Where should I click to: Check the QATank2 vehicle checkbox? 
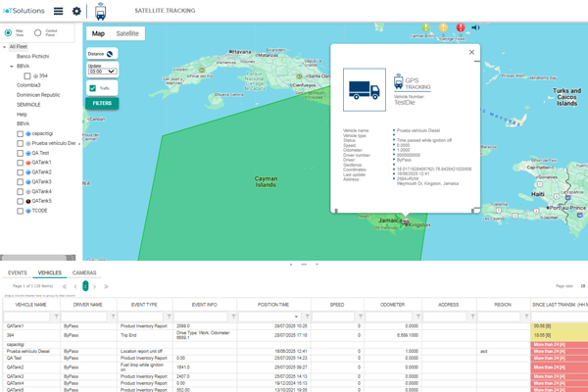tap(20, 172)
